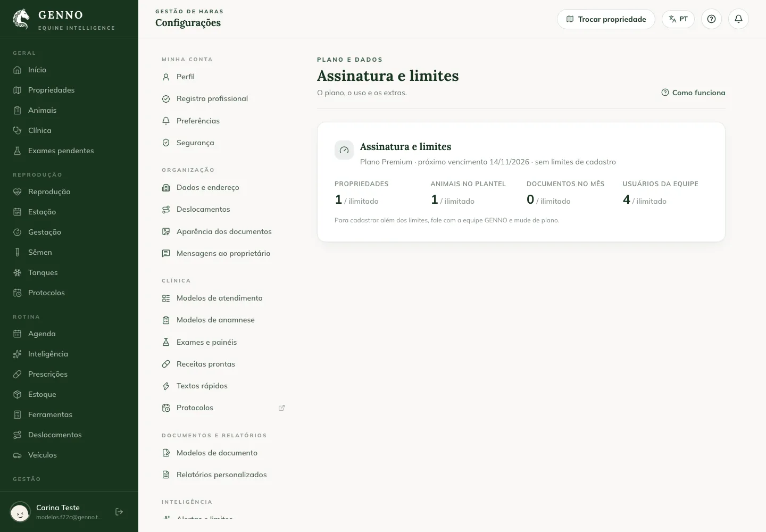Select Segurança settings section

[223, 143]
